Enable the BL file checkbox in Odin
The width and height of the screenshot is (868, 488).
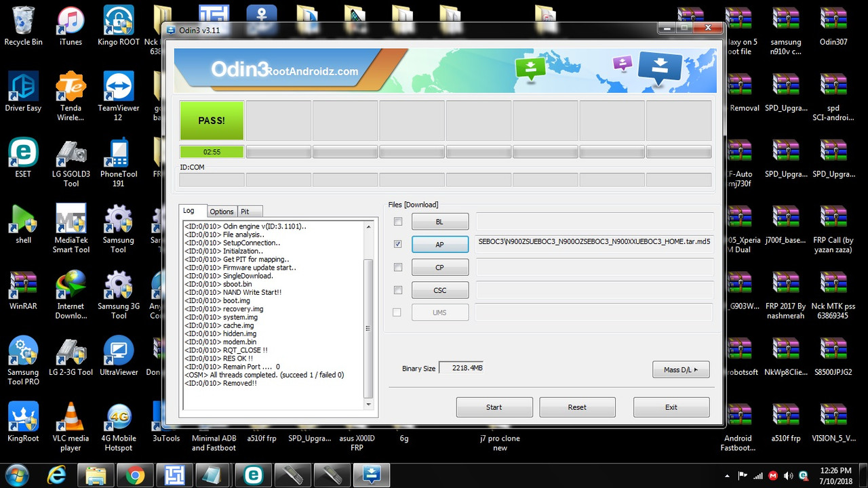(398, 221)
